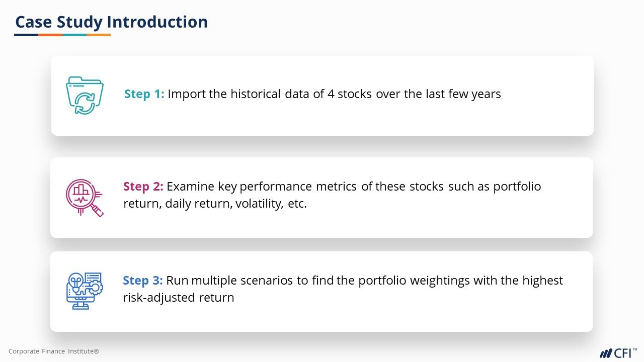Click the Corporate Finance Institute footer text
Image resolution: width=644 pixels, height=362 pixels.
54,351
